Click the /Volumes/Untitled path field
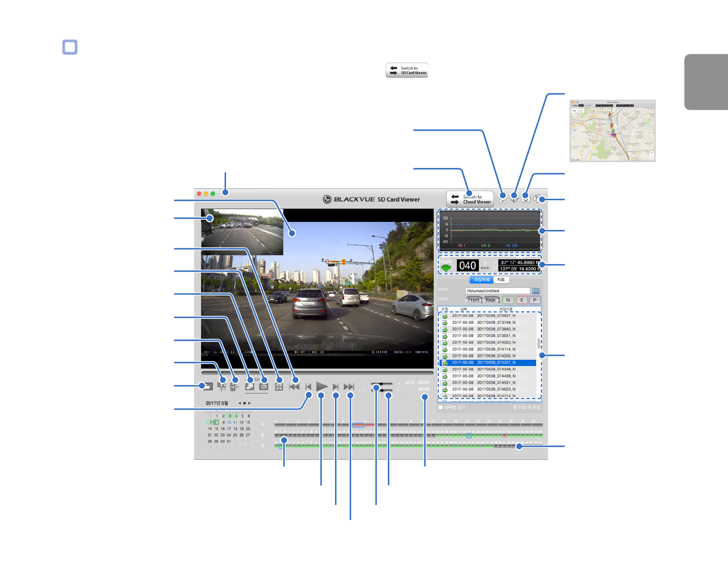 [497, 291]
